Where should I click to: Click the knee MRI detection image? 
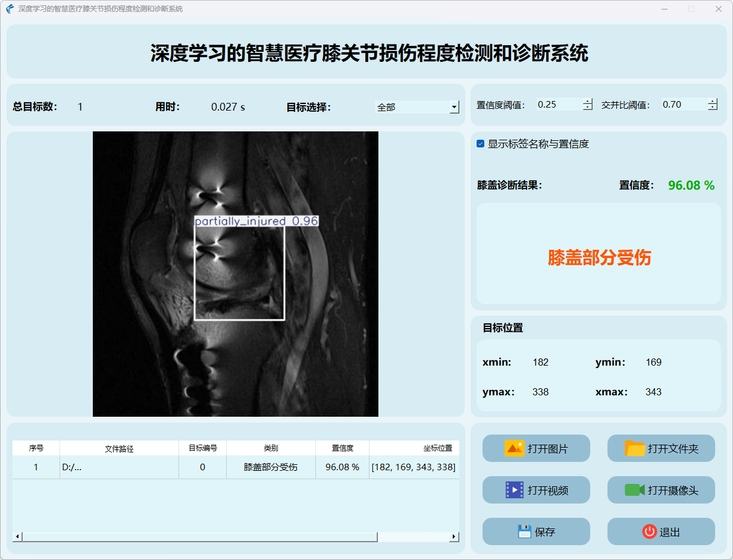pos(235,273)
